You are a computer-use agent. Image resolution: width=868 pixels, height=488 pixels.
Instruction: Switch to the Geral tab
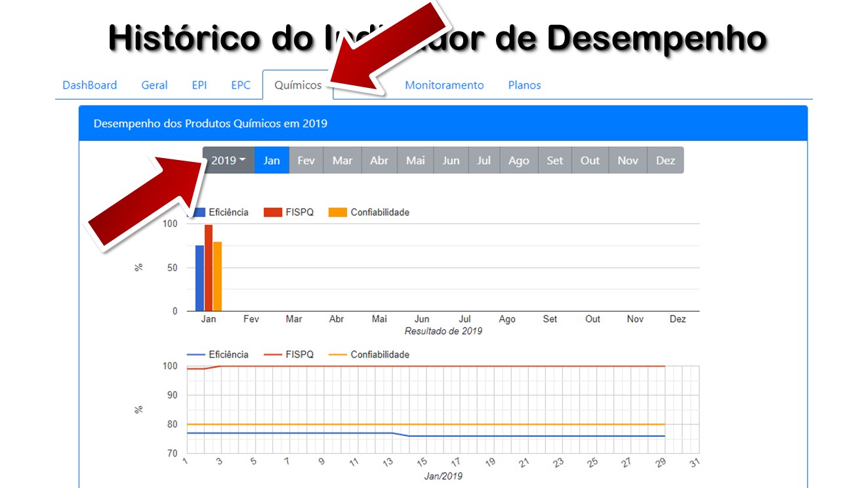pyautogui.click(x=155, y=85)
